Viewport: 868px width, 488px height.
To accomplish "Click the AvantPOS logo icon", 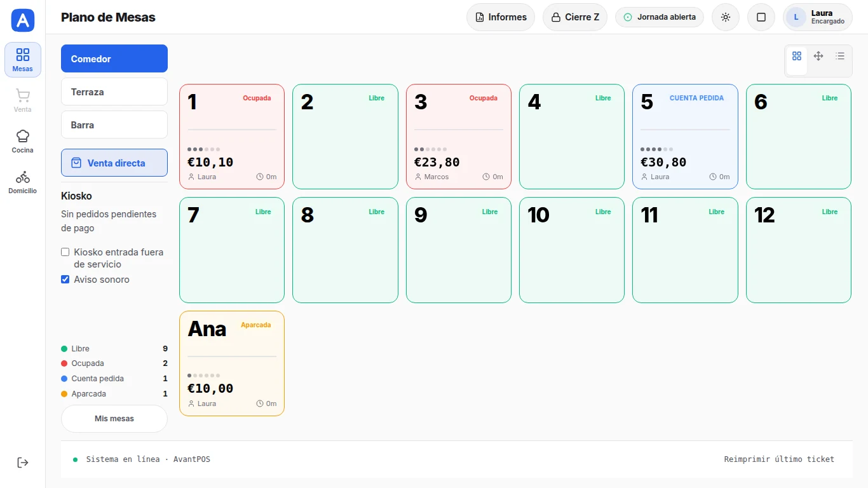I will [x=23, y=20].
